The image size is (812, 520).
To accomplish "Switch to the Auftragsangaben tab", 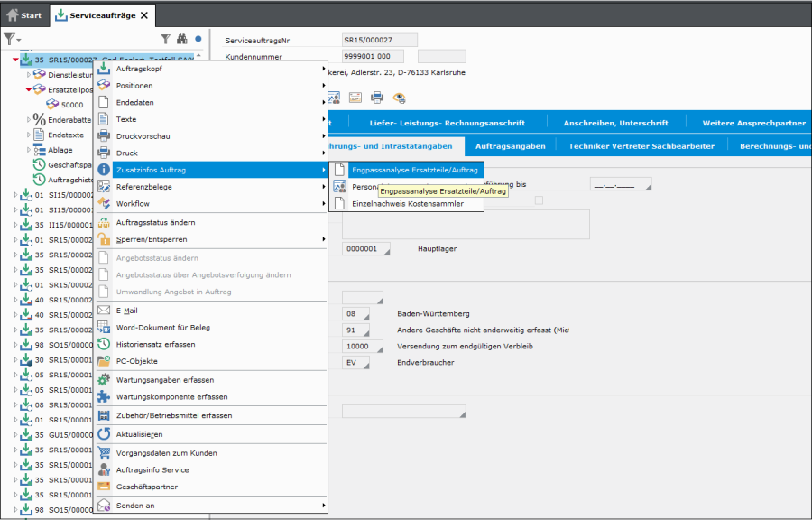I will pos(510,145).
